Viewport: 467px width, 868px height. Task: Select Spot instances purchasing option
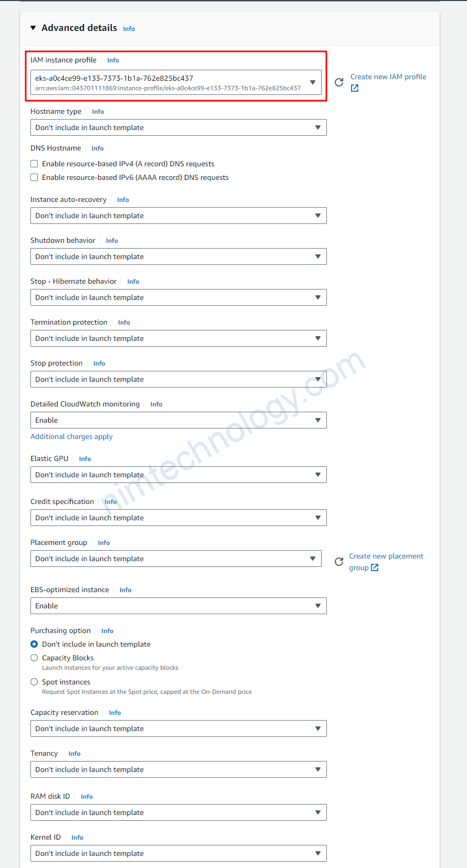(x=34, y=682)
